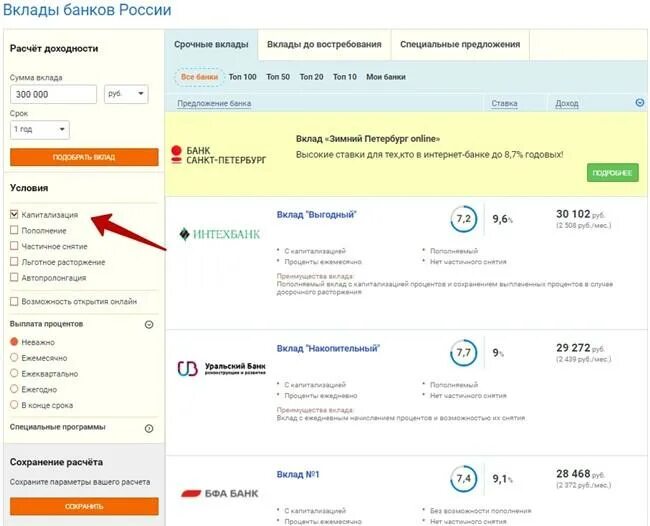Expand the Специальные программы section
The width and height of the screenshot is (650, 526).
[x=149, y=428]
